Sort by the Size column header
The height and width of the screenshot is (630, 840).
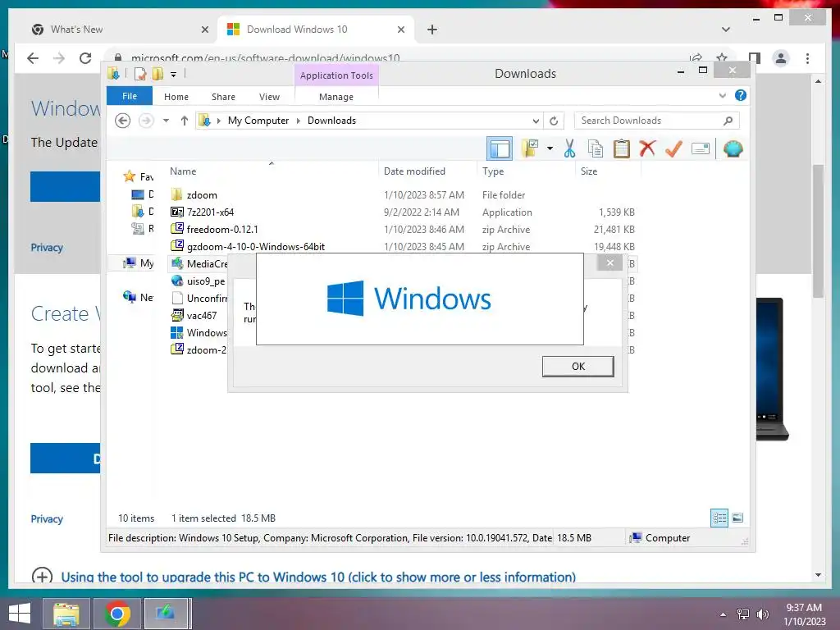click(609, 171)
